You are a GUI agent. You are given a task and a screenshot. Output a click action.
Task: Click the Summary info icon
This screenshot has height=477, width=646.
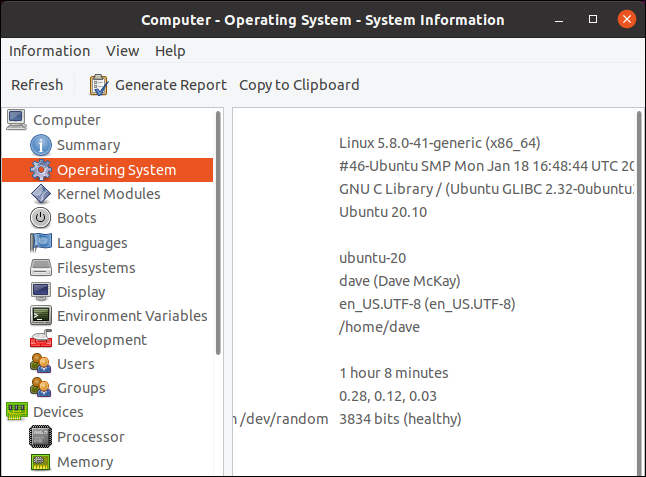tap(41, 145)
